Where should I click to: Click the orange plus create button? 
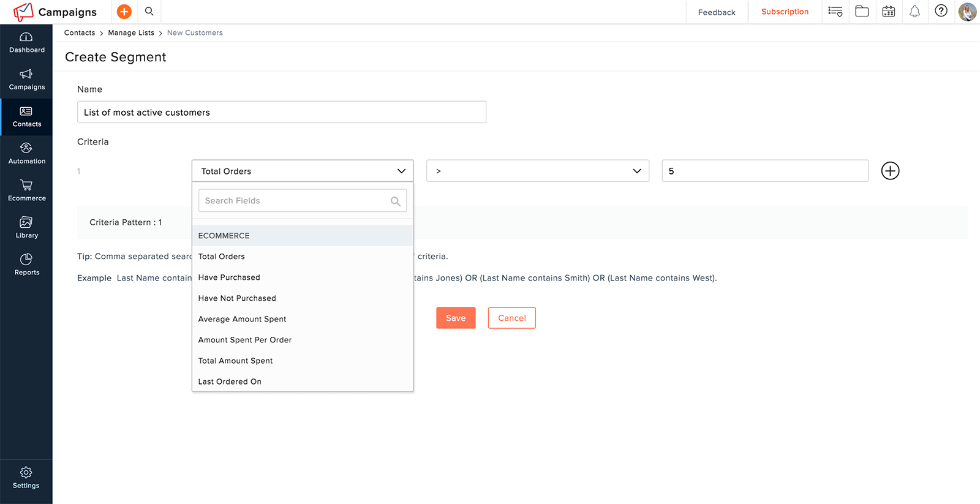[124, 12]
